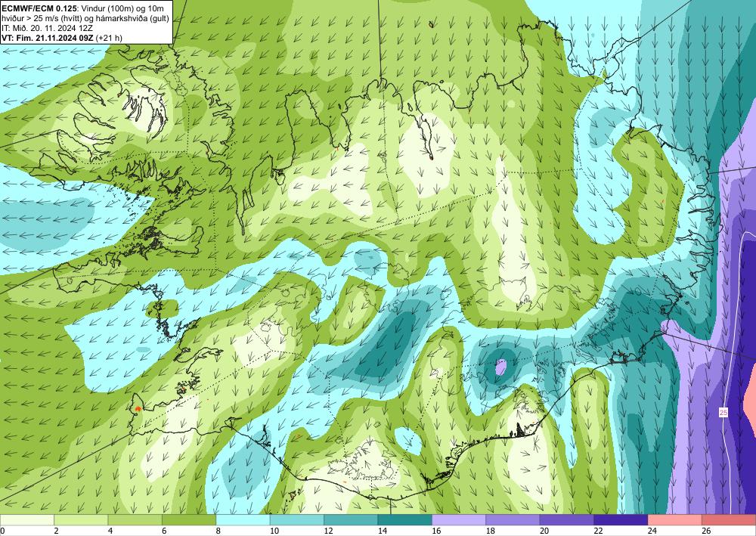Click the legend scale label "0"
756x536 pixels.
(2, 531)
